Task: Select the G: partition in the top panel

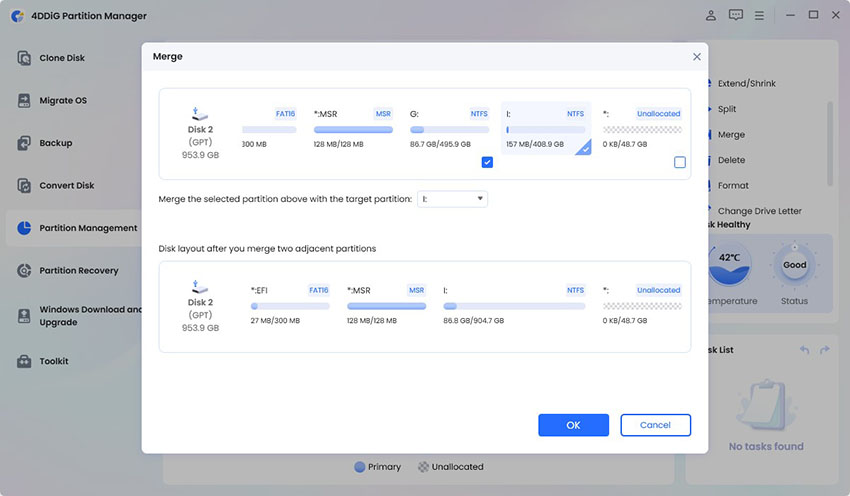Action: pyautogui.click(x=449, y=128)
